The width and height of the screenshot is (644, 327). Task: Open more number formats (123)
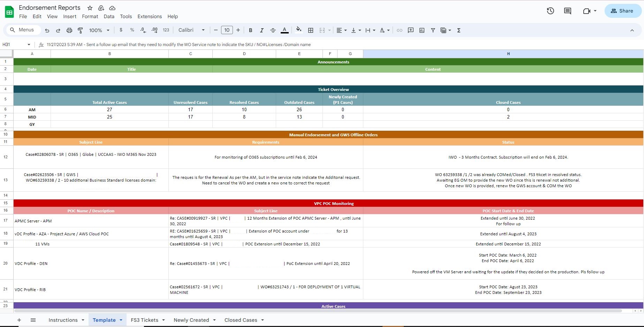(166, 30)
